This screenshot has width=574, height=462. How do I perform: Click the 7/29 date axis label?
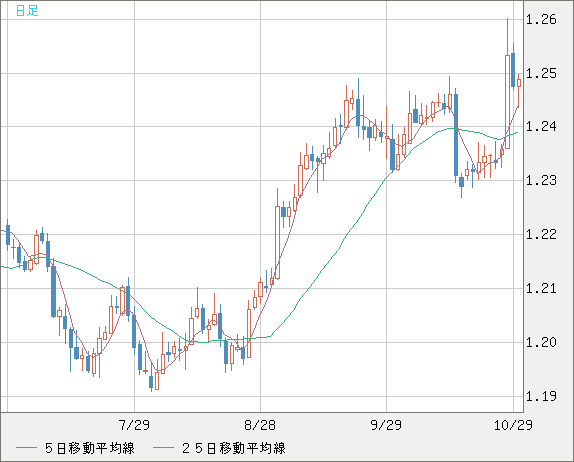(134, 425)
